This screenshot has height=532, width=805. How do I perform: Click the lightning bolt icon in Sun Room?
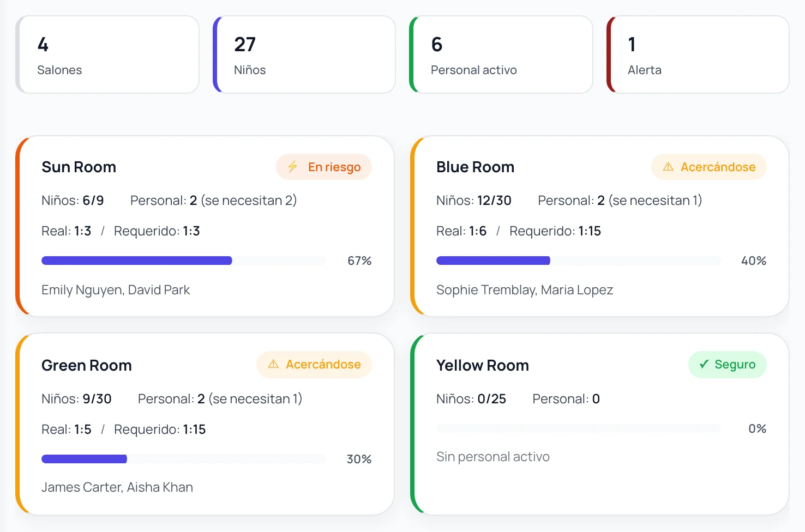point(293,167)
